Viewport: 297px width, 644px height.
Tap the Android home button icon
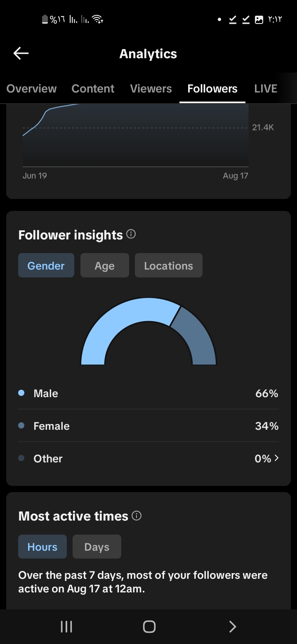149,627
